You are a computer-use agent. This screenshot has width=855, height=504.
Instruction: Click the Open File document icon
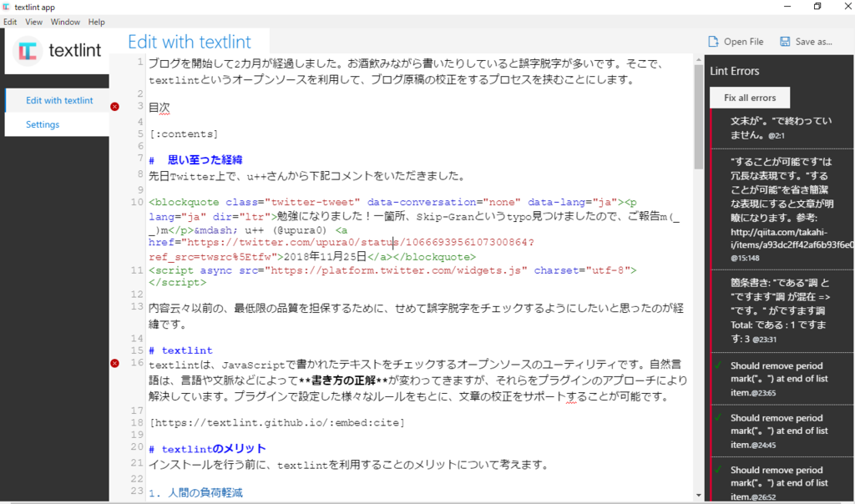click(x=713, y=42)
